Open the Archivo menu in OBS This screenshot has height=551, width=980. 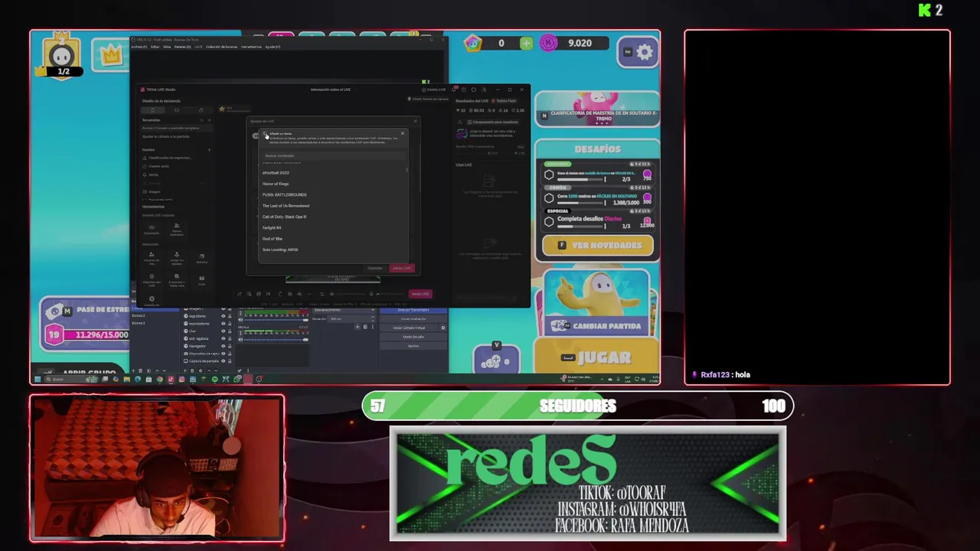(x=139, y=47)
